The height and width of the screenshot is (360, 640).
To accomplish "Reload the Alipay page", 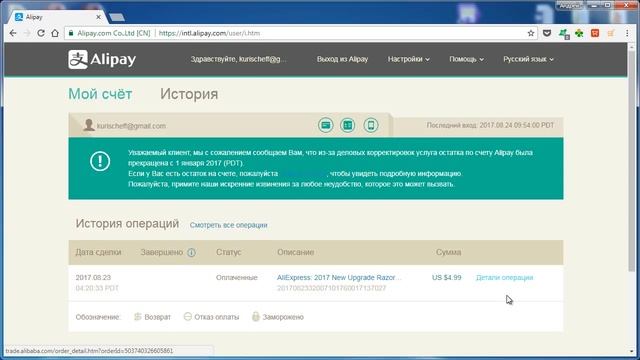I will (41, 33).
